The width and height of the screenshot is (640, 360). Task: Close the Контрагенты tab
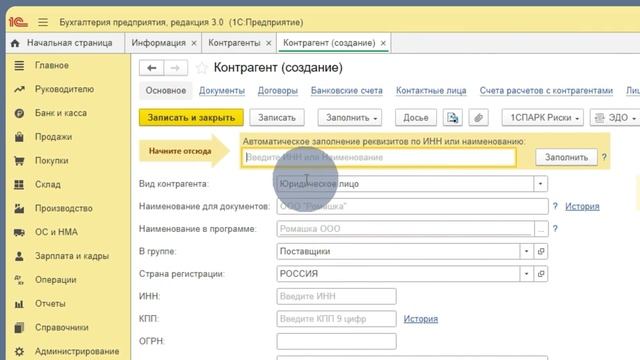tap(269, 43)
